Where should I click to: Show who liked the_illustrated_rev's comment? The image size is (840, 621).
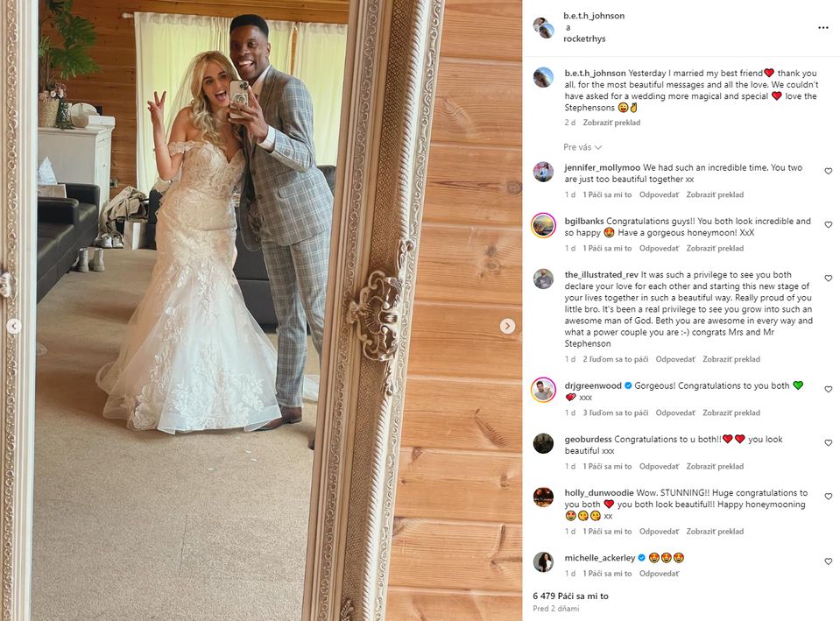(x=616, y=359)
